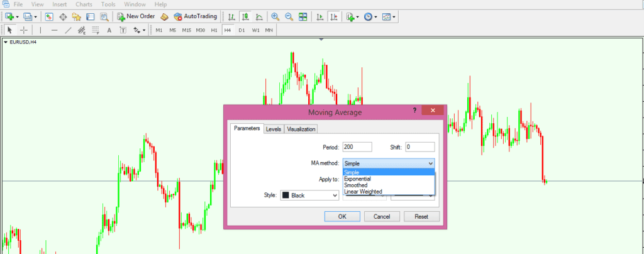Open the Black style color picker

pos(309,196)
